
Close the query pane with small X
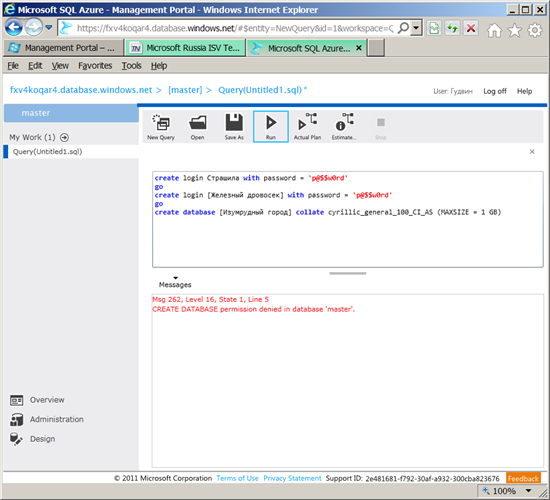coord(532,152)
